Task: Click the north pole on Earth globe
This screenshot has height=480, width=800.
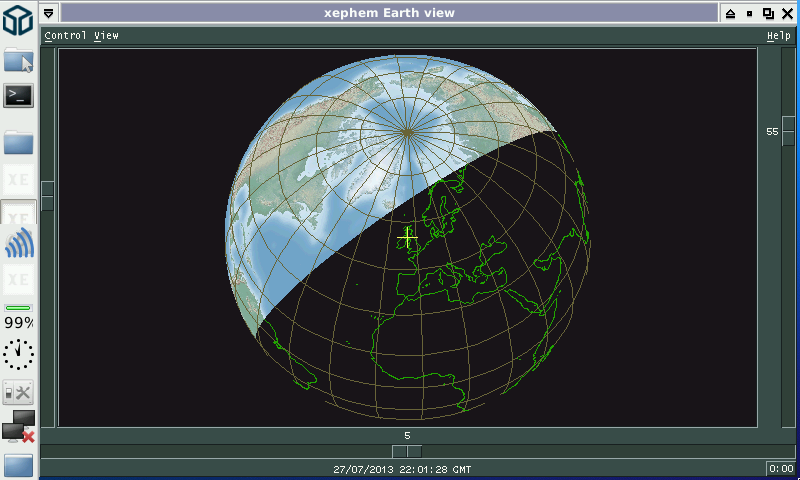Action: (x=407, y=133)
